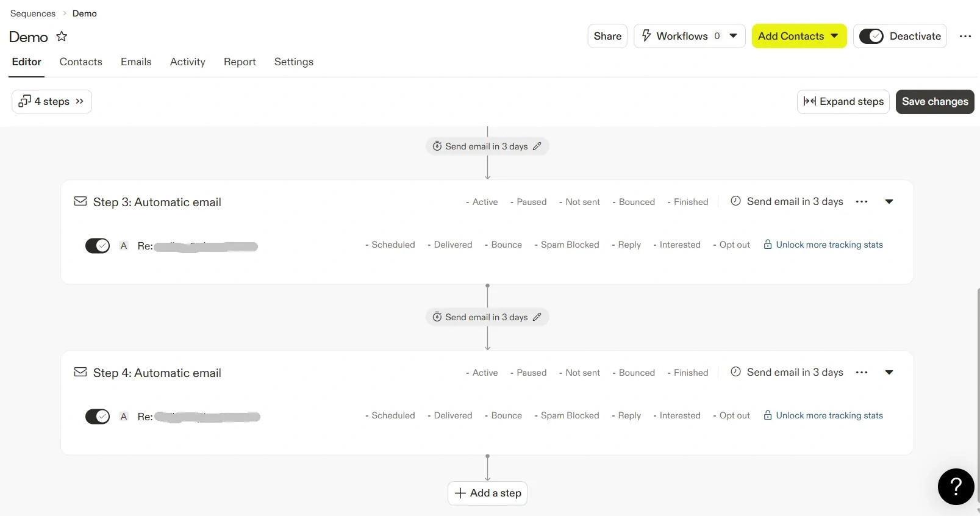Screen dimensions: 980x516
Task: Deactivate the sequence using the top toggle
Action: pyautogui.click(x=871, y=37)
